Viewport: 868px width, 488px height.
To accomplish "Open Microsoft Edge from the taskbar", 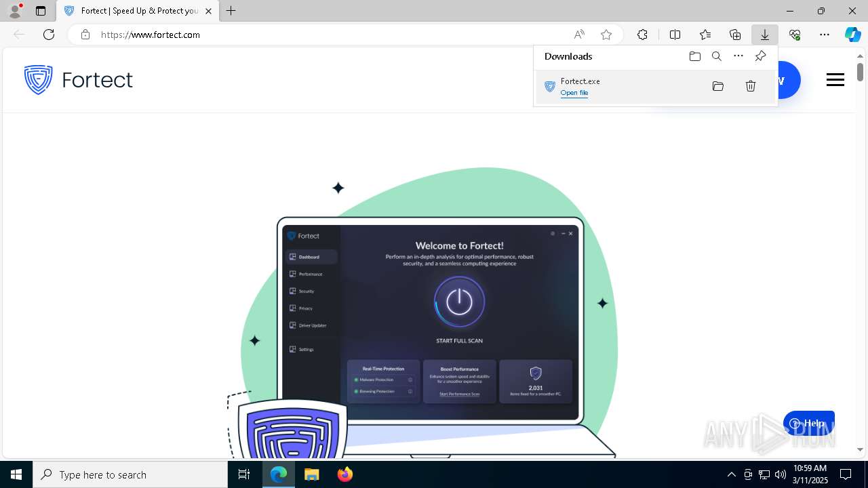I will point(279,474).
